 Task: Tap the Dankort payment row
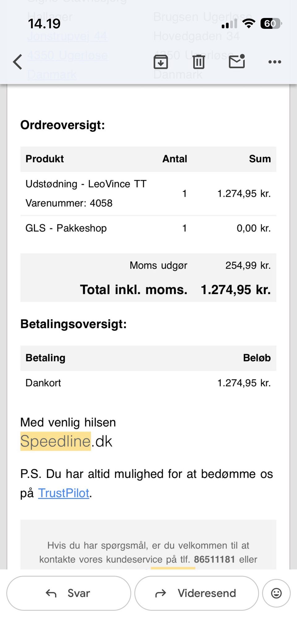[x=43, y=383]
